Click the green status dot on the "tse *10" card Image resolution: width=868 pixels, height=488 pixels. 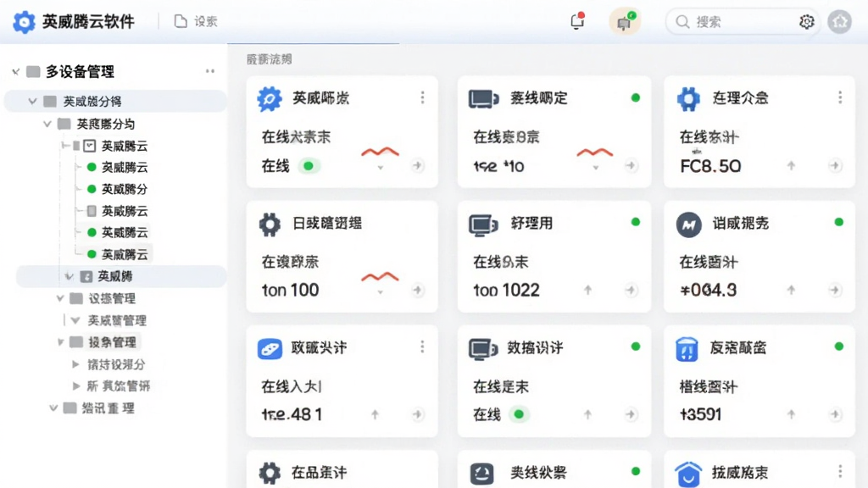tap(636, 98)
